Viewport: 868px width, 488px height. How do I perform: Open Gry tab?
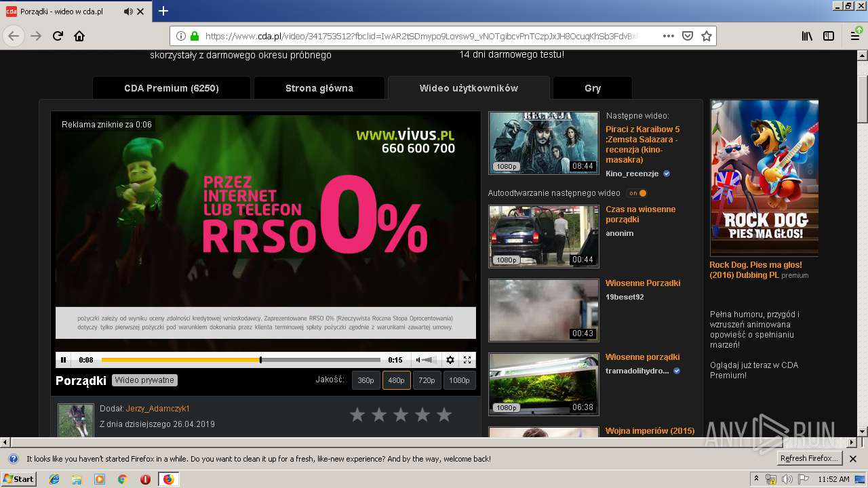(593, 88)
